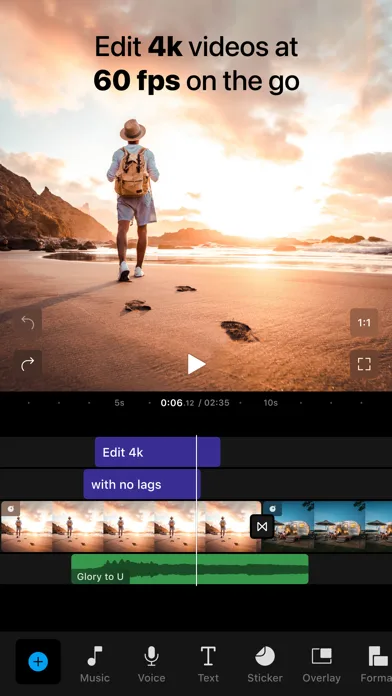Play the video preview

(196, 364)
